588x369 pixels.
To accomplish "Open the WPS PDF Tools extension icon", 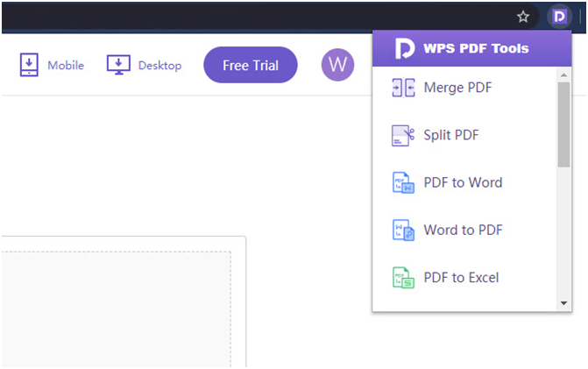I will 559,17.
